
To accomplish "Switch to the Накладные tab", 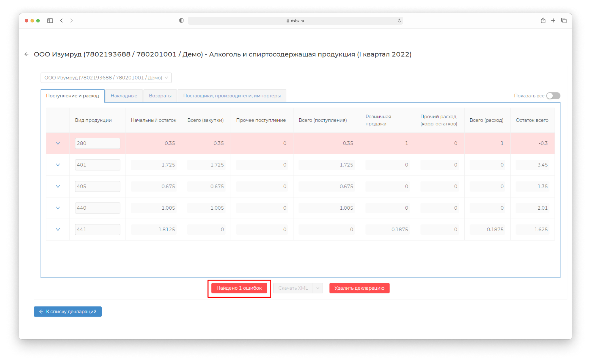I will pyautogui.click(x=124, y=96).
